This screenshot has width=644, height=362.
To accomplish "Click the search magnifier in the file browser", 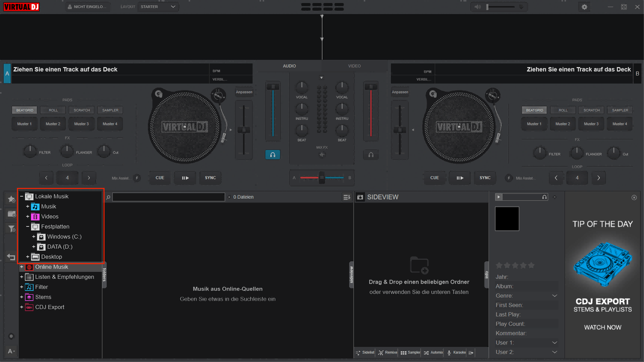I will point(107,197).
